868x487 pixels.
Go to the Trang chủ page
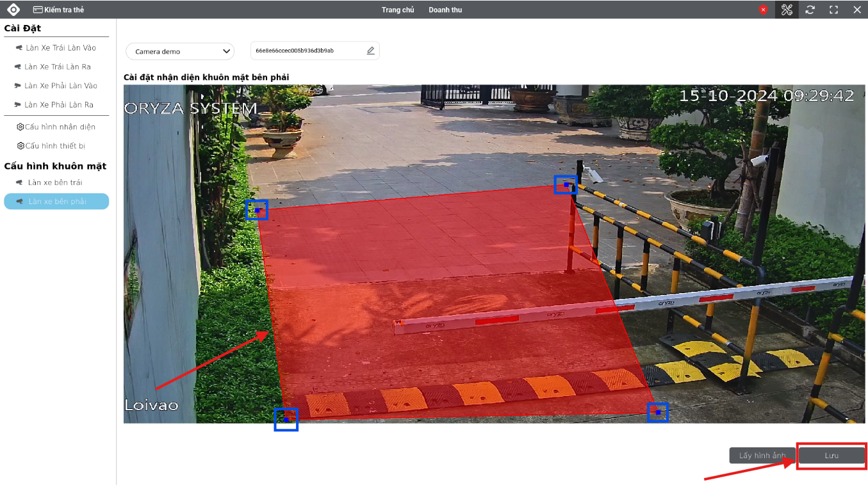(398, 10)
